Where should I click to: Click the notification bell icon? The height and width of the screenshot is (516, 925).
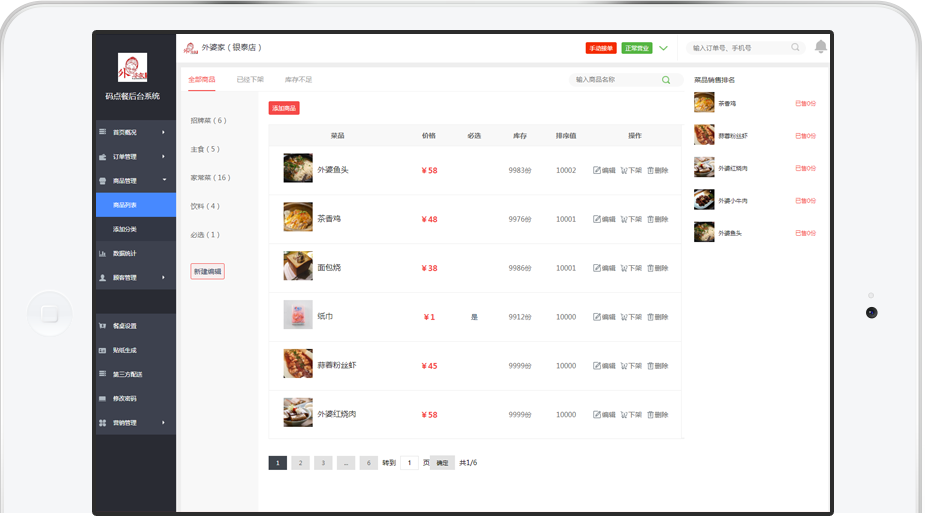pos(820,47)
